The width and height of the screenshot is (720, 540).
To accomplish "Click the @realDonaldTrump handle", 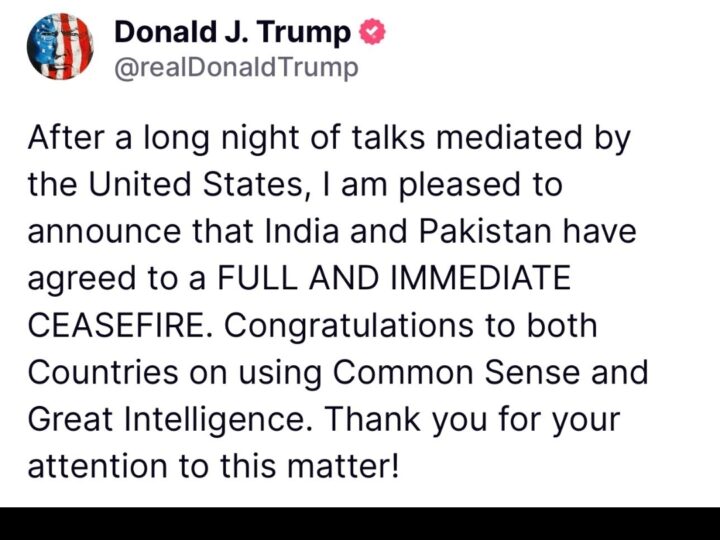I will pos(236,68).
